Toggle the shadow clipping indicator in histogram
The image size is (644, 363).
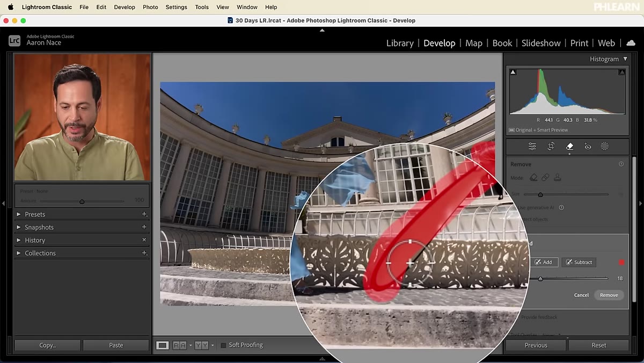[513, 72]
